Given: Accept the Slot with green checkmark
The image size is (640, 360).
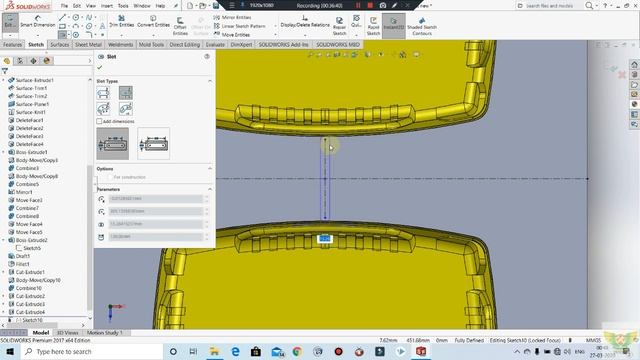Looking at the screenshot, I should (x=100, y=67).
